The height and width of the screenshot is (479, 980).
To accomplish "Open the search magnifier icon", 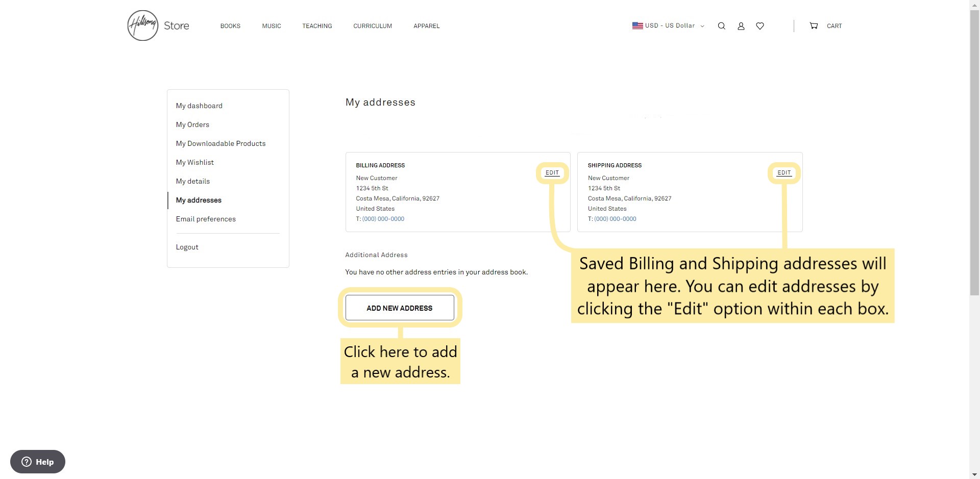I will click(721, 26).
